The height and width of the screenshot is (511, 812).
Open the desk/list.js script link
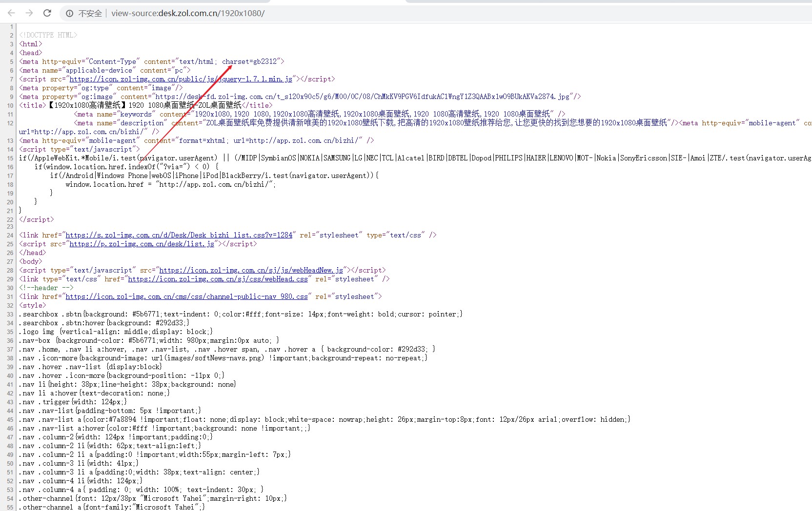[142, 244]
